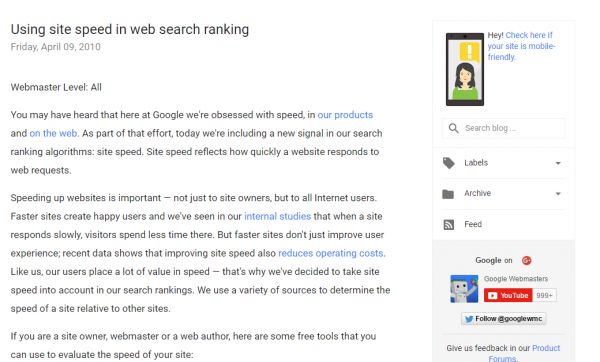Viewport: 600px width, 362px height.
Task: Open 'reduces operating costs' link
Action: click(x=331, y=253)
